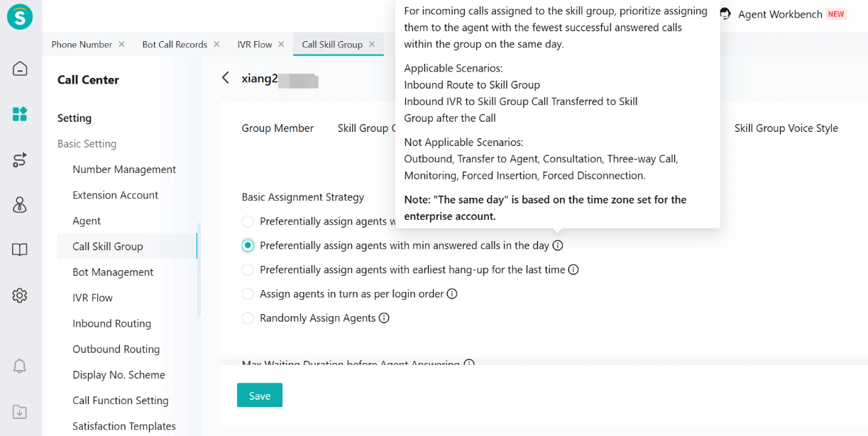Open the routing flow sidebar icon
The height and width of the screenshot is (436, 868).
click(20, 160)
